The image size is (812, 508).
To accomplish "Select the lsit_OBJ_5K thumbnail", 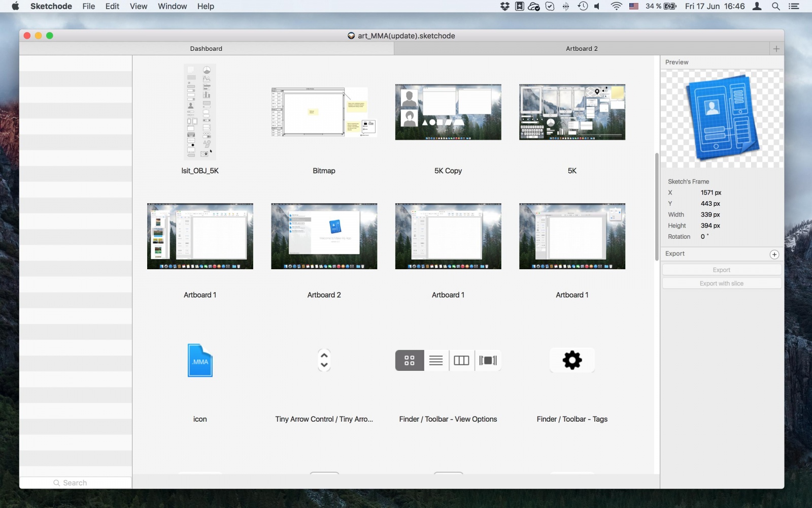I will [200, 112].
